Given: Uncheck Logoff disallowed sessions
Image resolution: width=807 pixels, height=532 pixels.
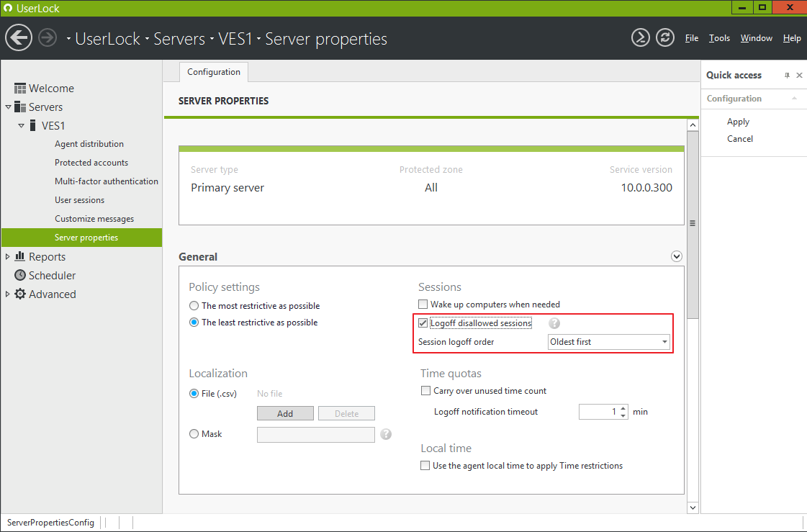Looking at the screenshot, I should [x=423, y=323].
